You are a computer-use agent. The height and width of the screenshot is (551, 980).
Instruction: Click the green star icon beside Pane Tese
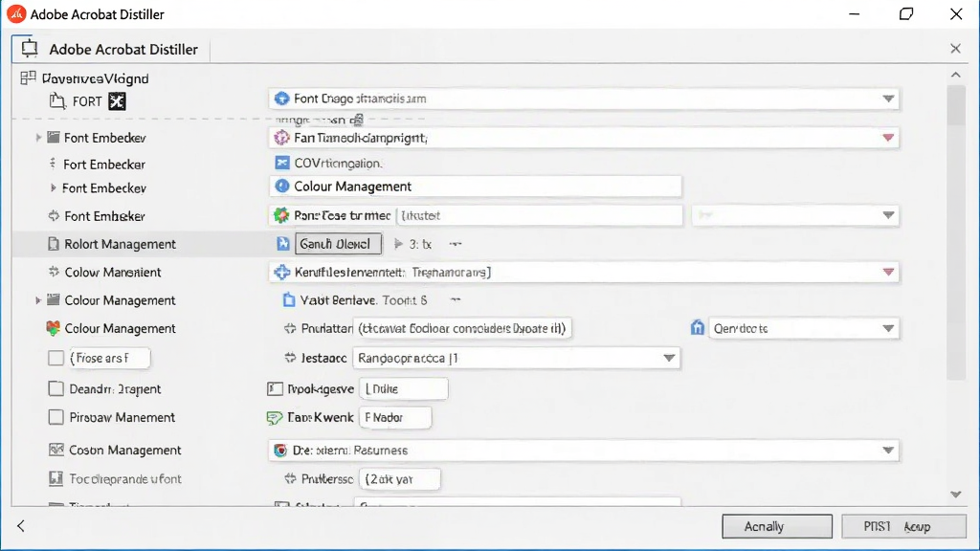(x=282, y=215)
